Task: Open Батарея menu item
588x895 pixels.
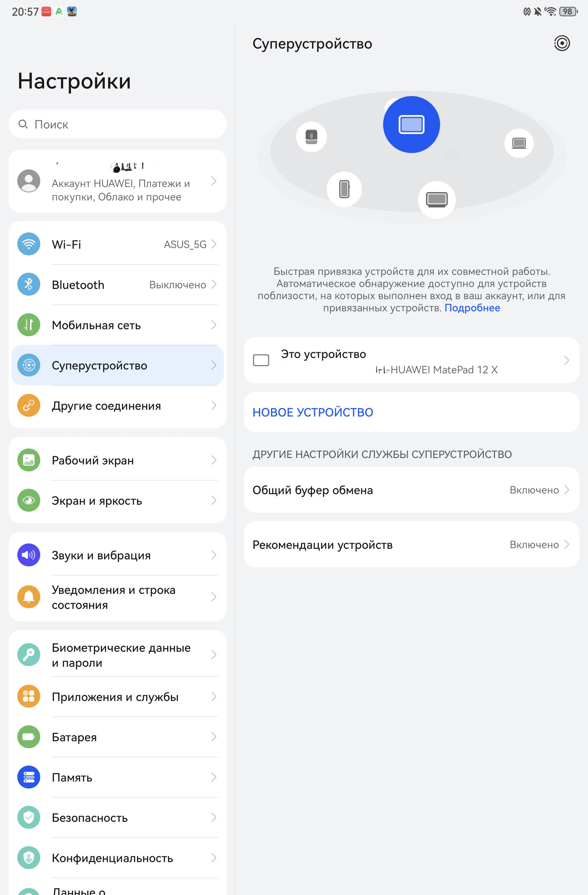Action: pos(118,737)
